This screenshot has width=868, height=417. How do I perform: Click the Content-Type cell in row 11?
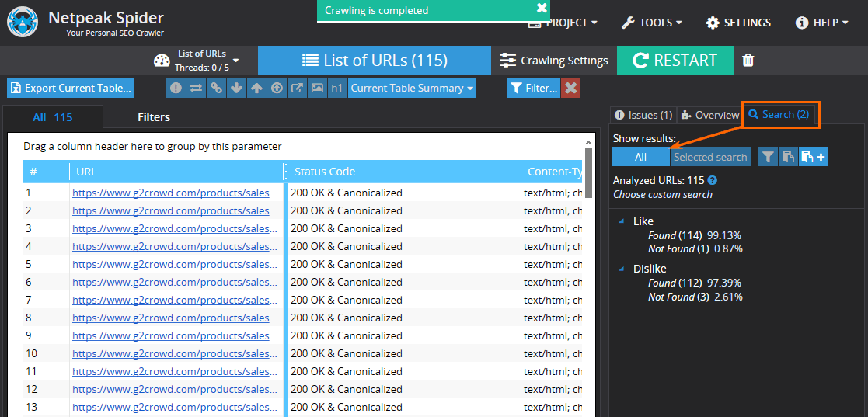click(553, 371)
